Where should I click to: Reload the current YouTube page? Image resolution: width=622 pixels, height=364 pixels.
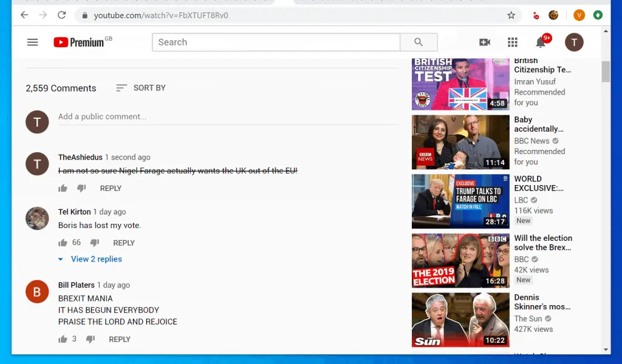tap(61, 15)
